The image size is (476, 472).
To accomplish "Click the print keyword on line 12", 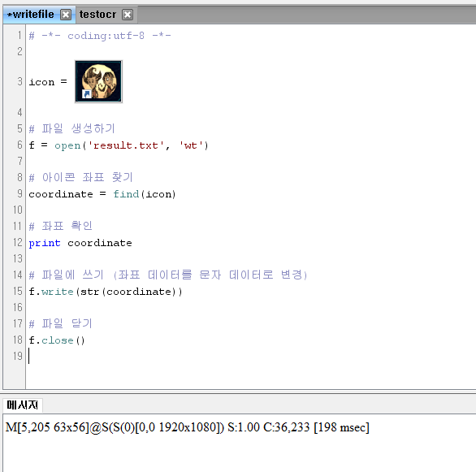I will click(x=45, y=243).
